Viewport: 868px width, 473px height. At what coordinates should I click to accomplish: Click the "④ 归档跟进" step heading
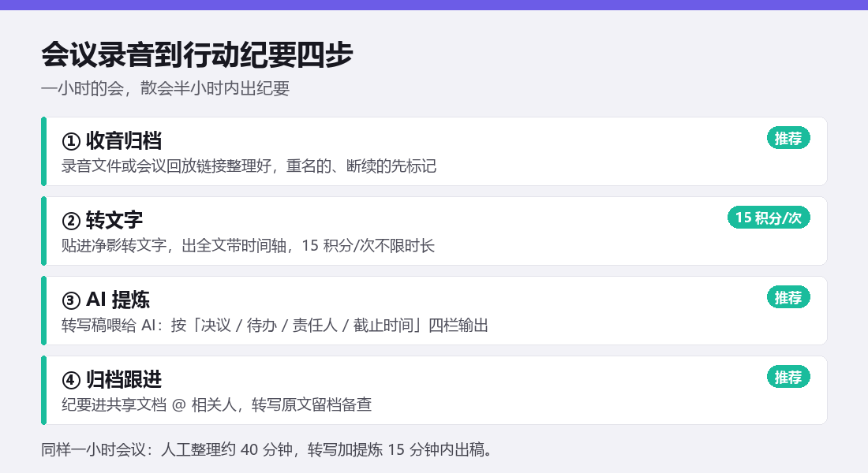point(112,379)
